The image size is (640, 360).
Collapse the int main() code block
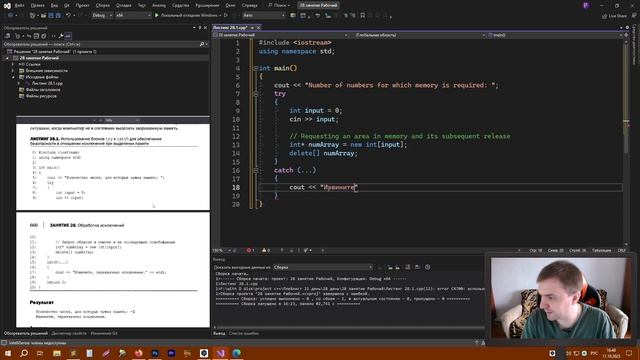[x=256, y=68]
